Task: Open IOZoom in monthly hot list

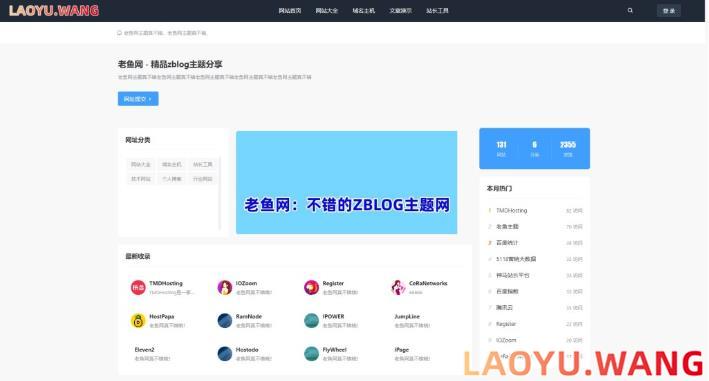Action: (506, 340)
